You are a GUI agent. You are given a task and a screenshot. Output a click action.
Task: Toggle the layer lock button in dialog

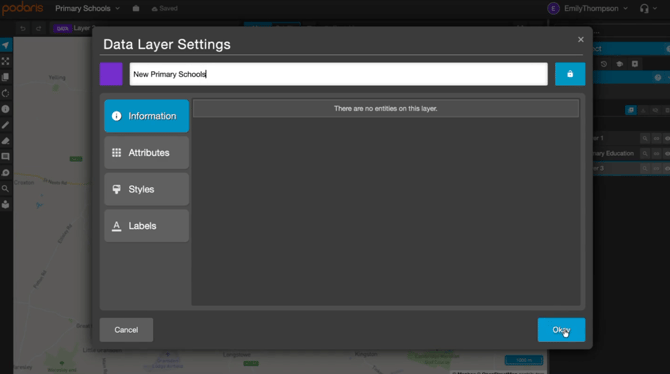point(570,74)
